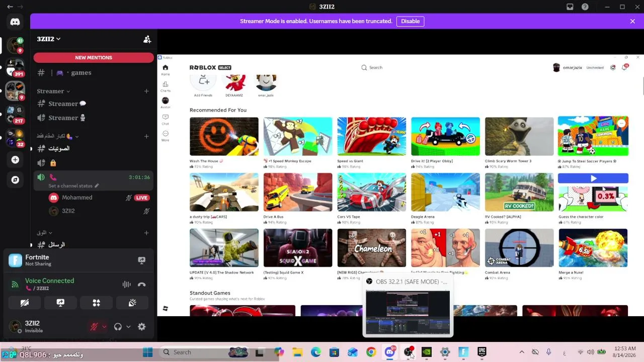Screen dimensions: 644x362
Task: Show hidden icons in the system tray
Action: click(522, 352)
